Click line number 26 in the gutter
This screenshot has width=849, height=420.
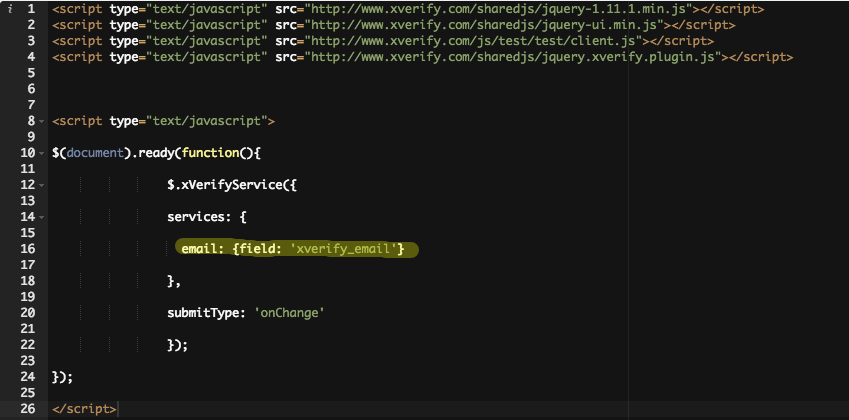(x=27, y=408)
